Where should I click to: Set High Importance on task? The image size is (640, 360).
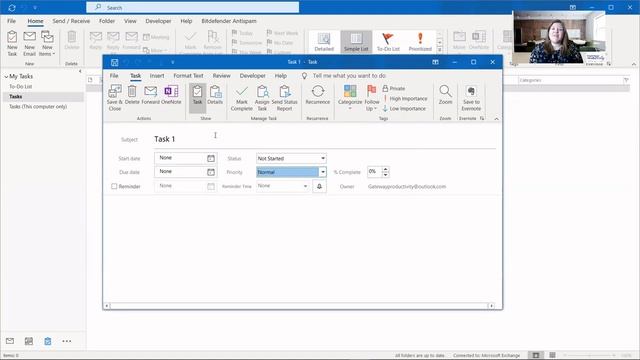click(x=405, y=98)
